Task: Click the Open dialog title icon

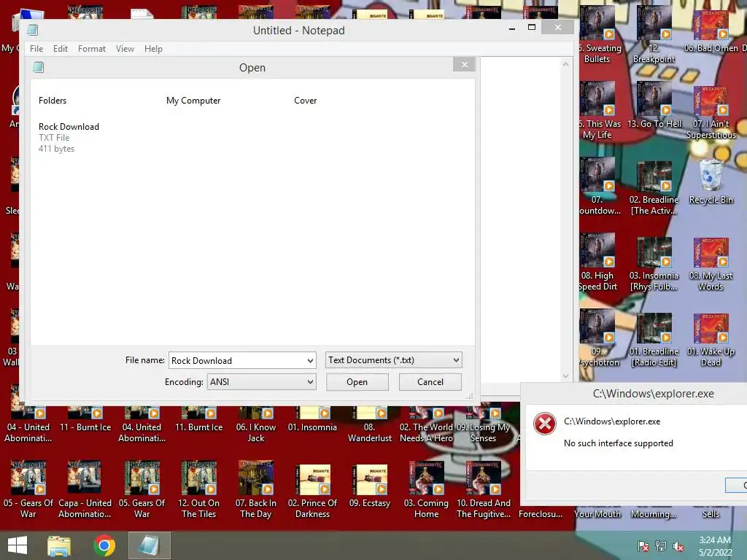Action: 38,67
